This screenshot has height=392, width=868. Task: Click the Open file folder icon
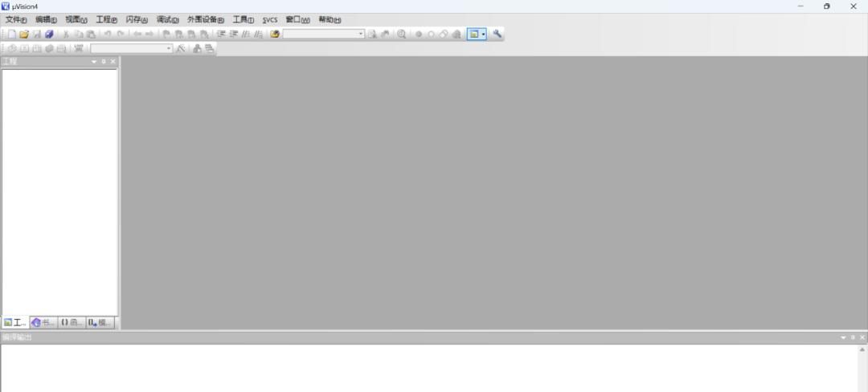pos(24,35)
